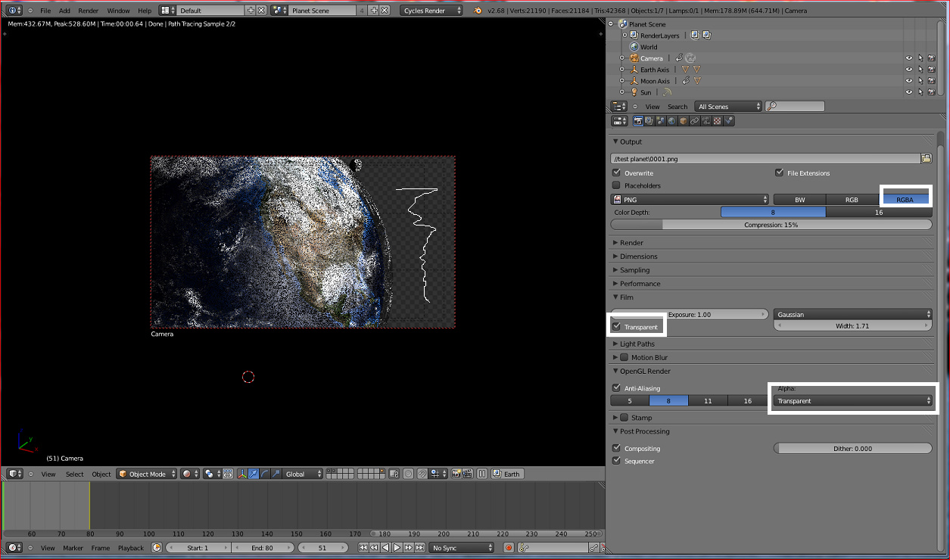Screen dimensions: 950x560
Task: Click the Compression 15% slider
Action: coord(771,225)
